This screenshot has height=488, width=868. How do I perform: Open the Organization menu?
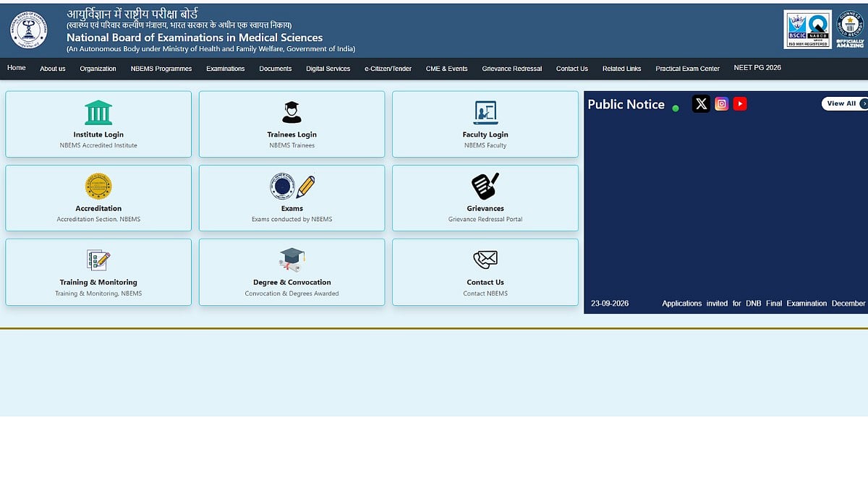pos(98,69)
